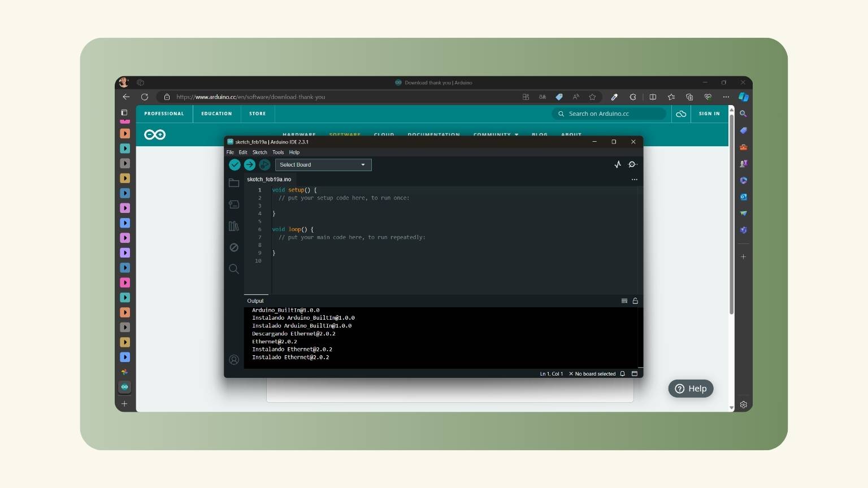
Task: Add page to favorites star
Action: pyautogui.click(x=592, y=97)
